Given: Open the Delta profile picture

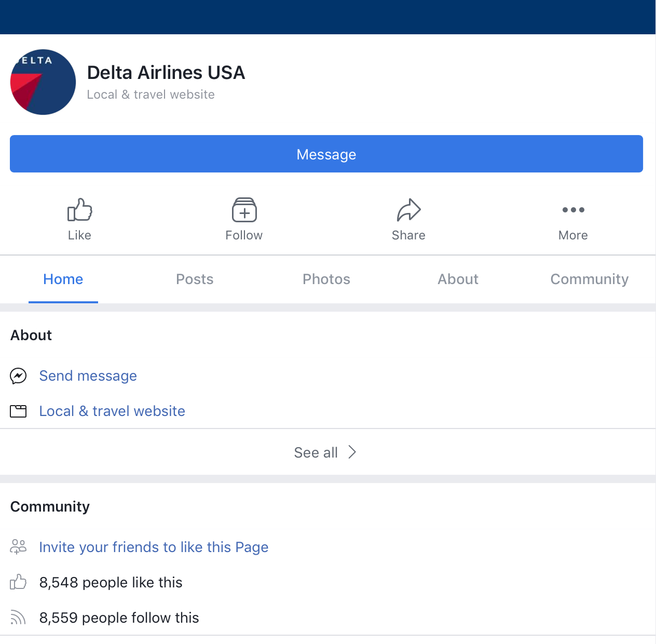Looking at the screenshot, I should click(43, 82).
